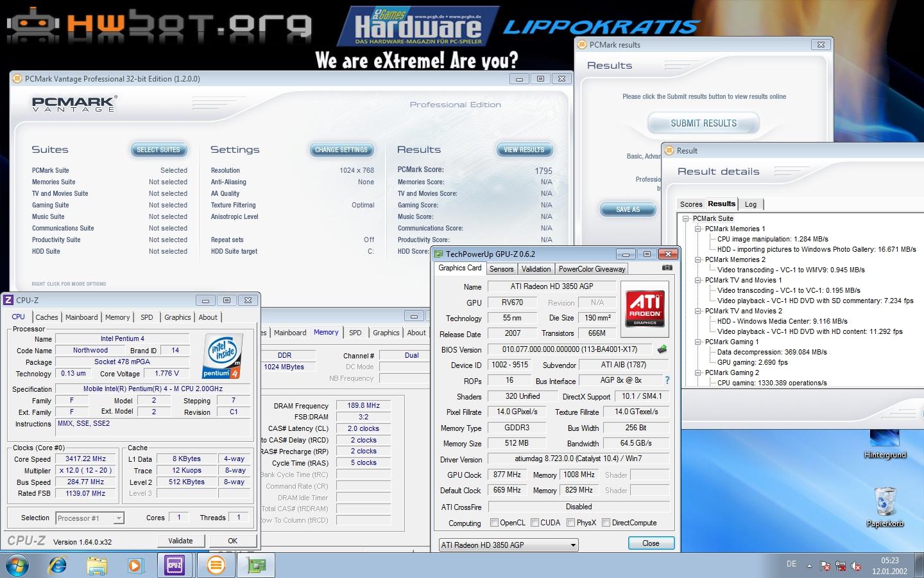Open the Windows Start menu
Viewport: 924px width, 578px height.
click(17, 565)
